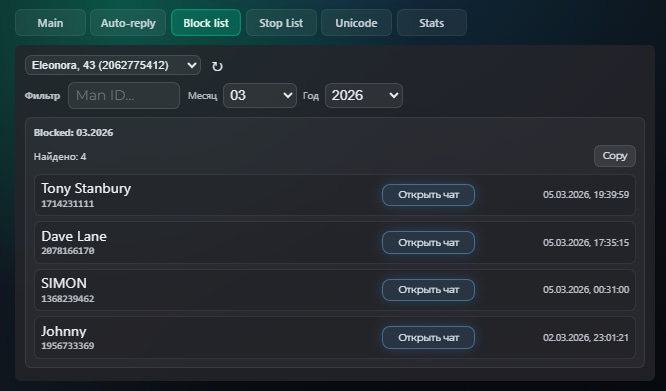The width and height of the screenshot is (666, 391).
Task: Click timestamp 05.03.2026, 19:39:59
Action: click(x=586, y=195)
